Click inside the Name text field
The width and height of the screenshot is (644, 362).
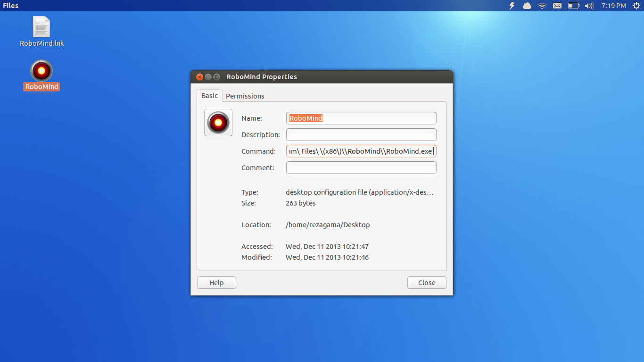pos(361,118)
